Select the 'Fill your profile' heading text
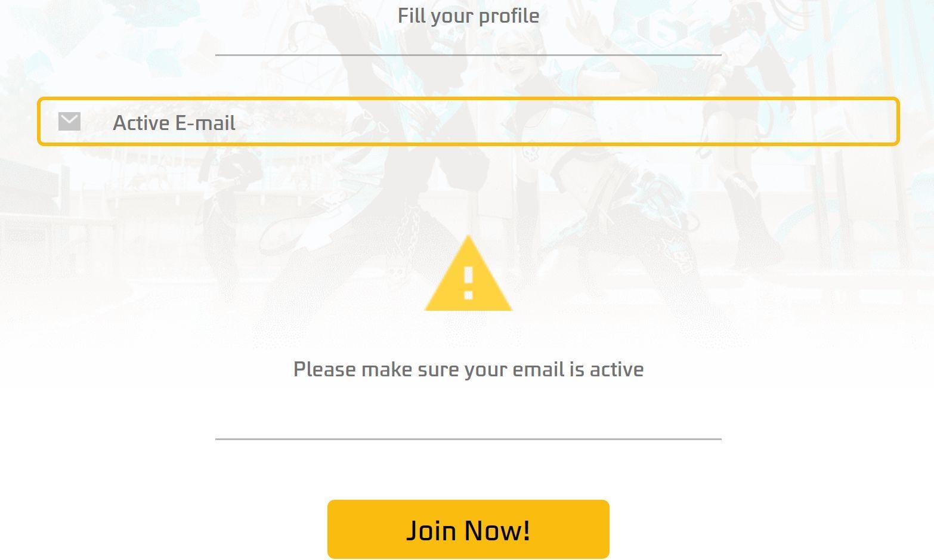The height and width of the screenshot is (560, 934). (x=468, y=16)
